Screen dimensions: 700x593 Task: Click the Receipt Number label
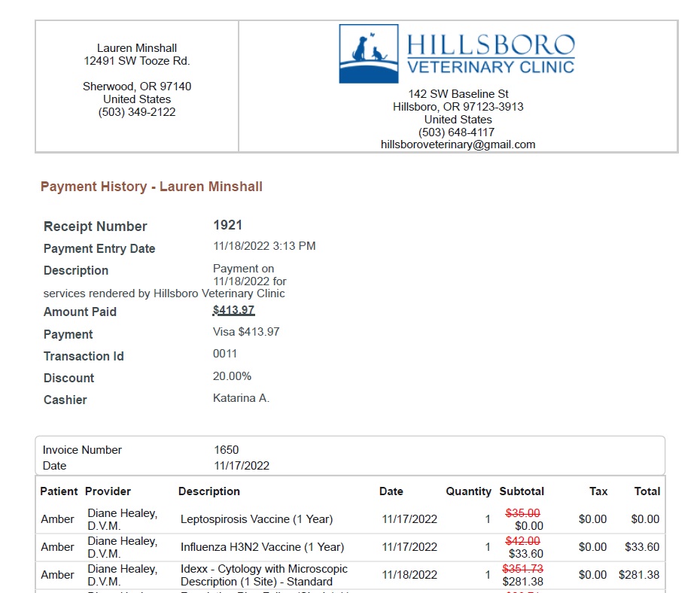[95, 227]
